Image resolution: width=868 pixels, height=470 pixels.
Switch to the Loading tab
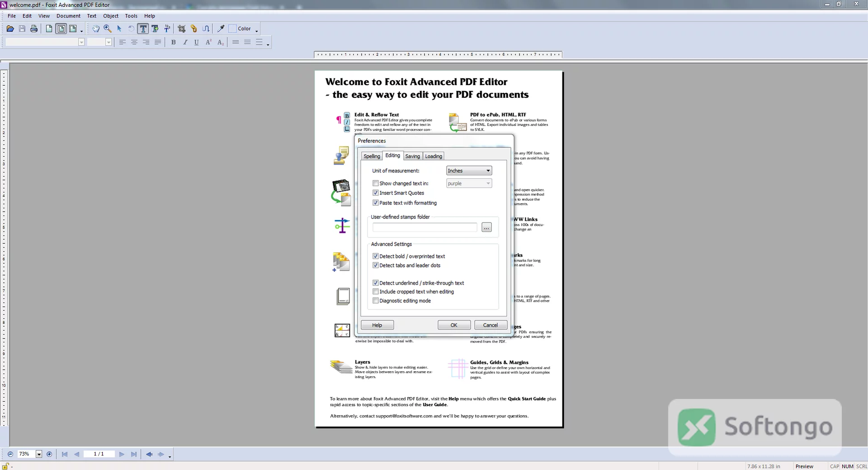click(x=434, y=156)
